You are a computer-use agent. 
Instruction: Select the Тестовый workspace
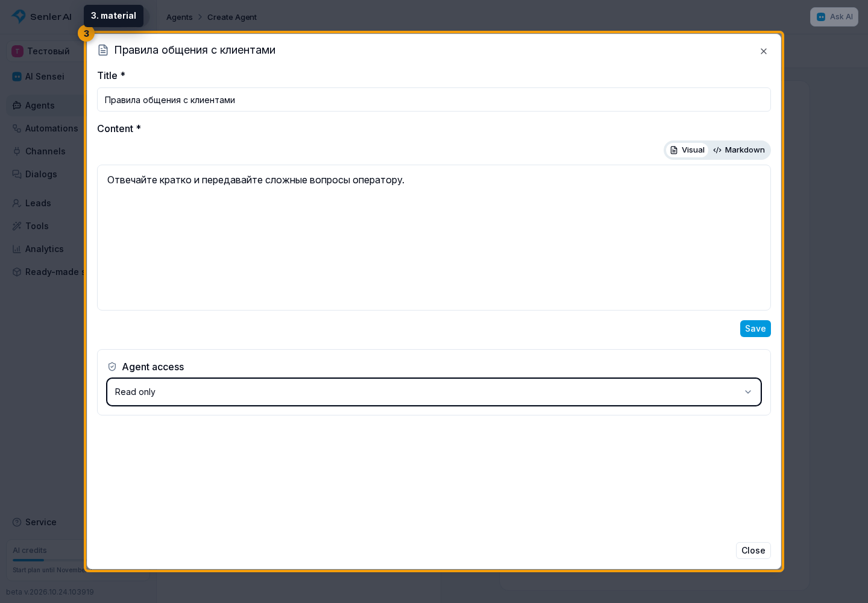point(45,51)
